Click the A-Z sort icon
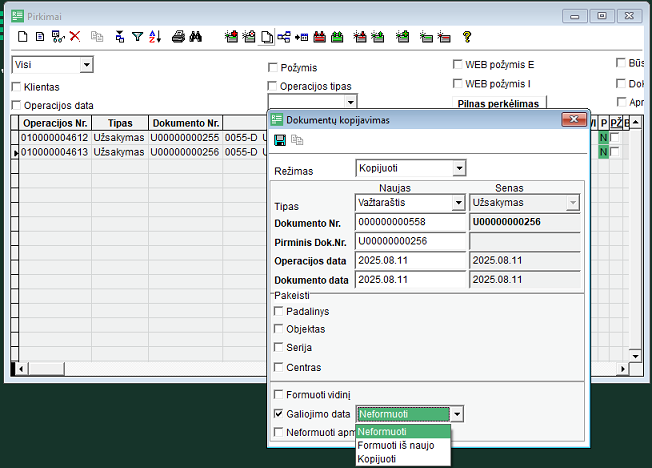652x468 pixels. 155,37
